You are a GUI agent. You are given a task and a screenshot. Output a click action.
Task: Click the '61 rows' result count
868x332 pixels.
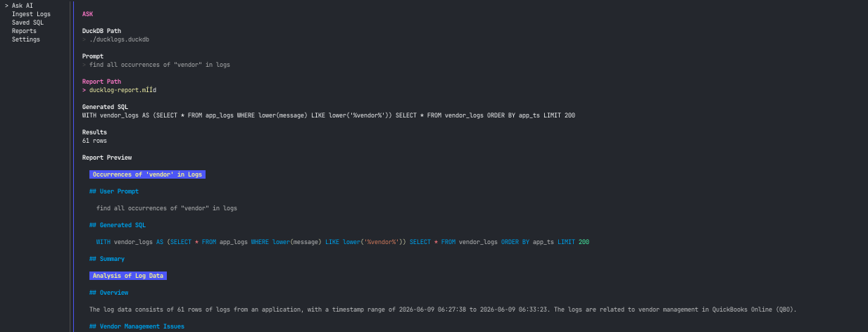point(94,141)
